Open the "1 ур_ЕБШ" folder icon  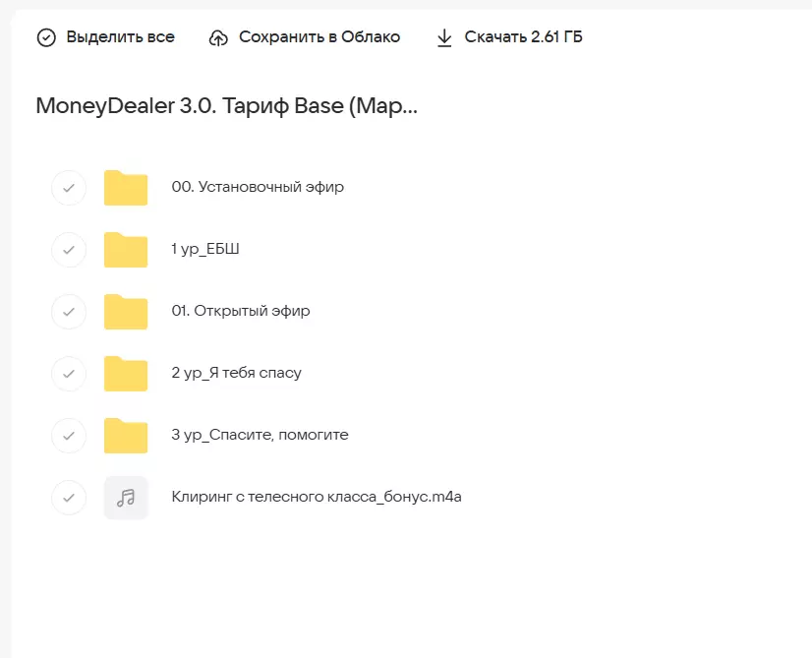[125, 249]
